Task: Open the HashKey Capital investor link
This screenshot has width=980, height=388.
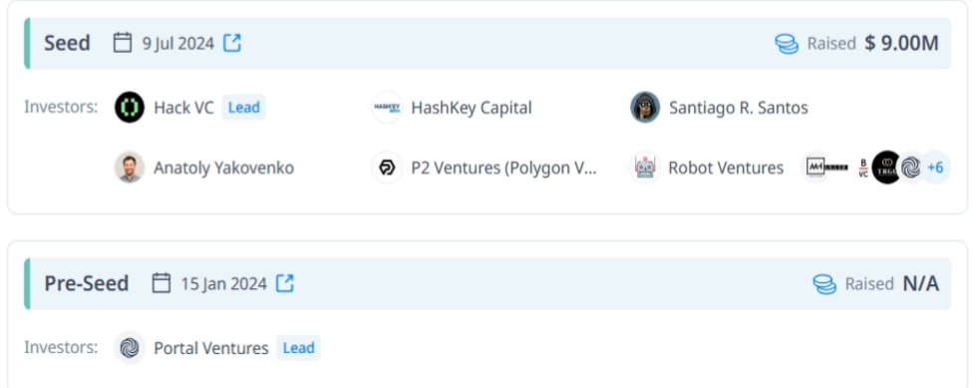Action: point(472,108)
